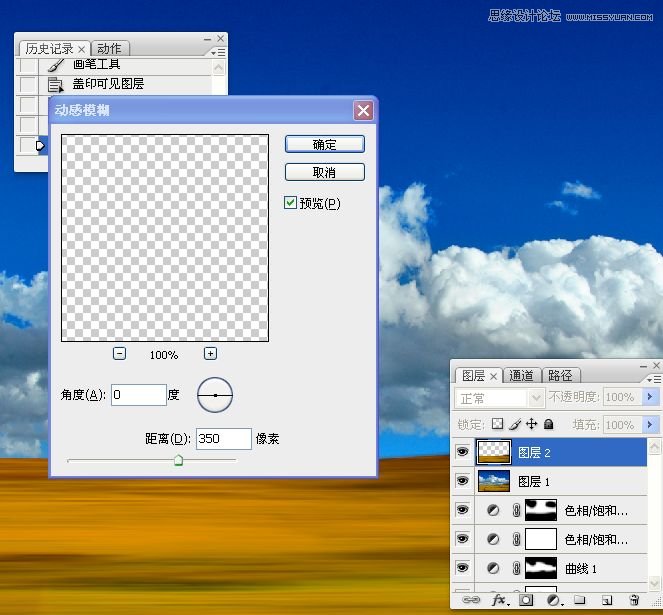
Task: Switch to the 动作 tab
Action: pos(110,49)
